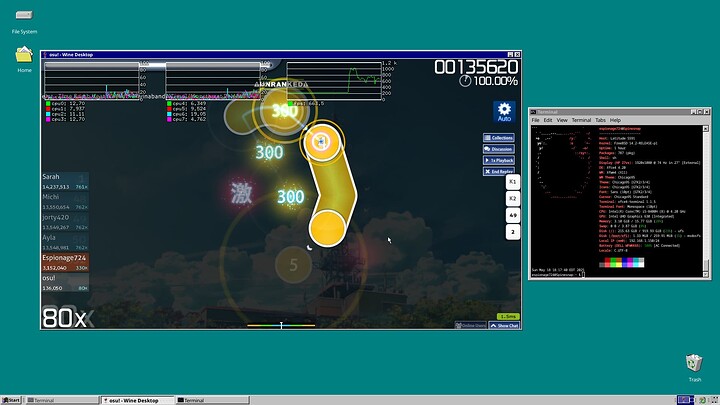This screenshot has height=405, width=720.
Task: Switch to osu! - Wine Desktop on the taskbar
Action: [x=138, y=400]
